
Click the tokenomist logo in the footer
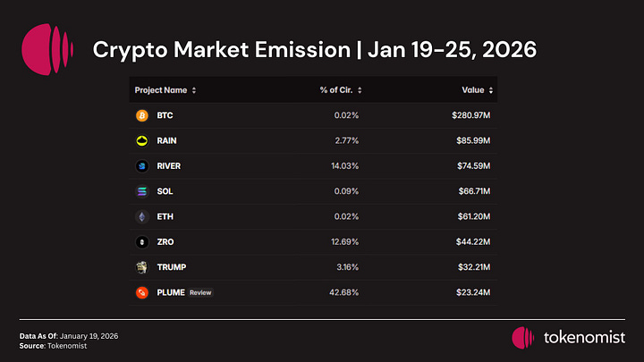coord(523,338)
